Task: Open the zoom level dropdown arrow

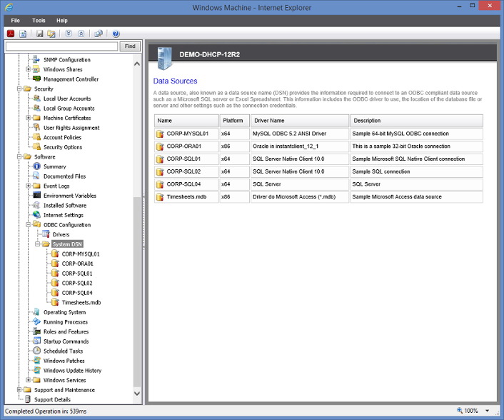Action: [x=488, y=411]
